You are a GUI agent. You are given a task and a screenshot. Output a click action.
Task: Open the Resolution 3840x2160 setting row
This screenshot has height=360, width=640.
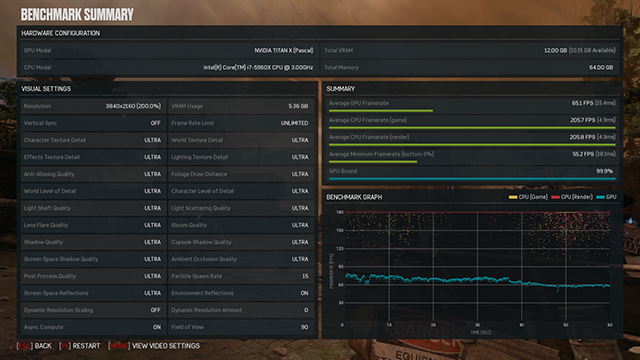click(x=94, y=106)
